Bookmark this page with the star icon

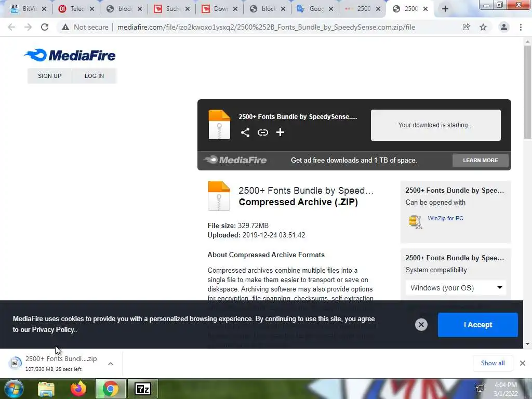(483, 27)
